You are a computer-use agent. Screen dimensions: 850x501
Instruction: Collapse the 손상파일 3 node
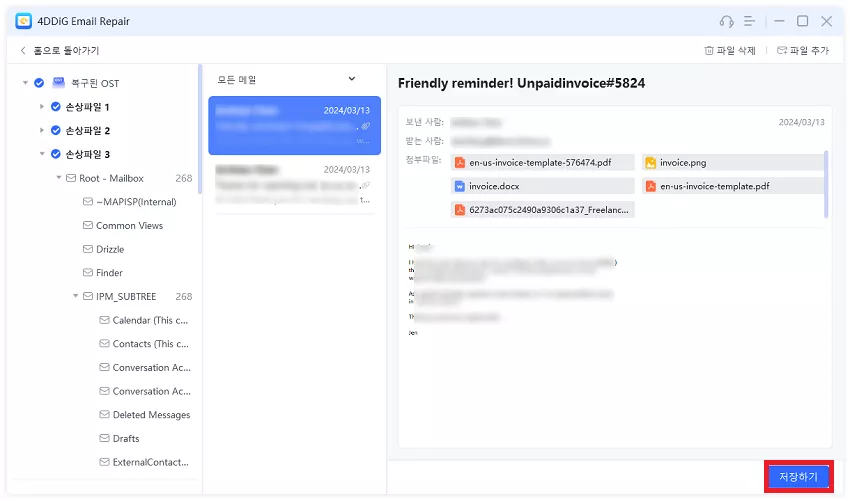coord(42,154)
